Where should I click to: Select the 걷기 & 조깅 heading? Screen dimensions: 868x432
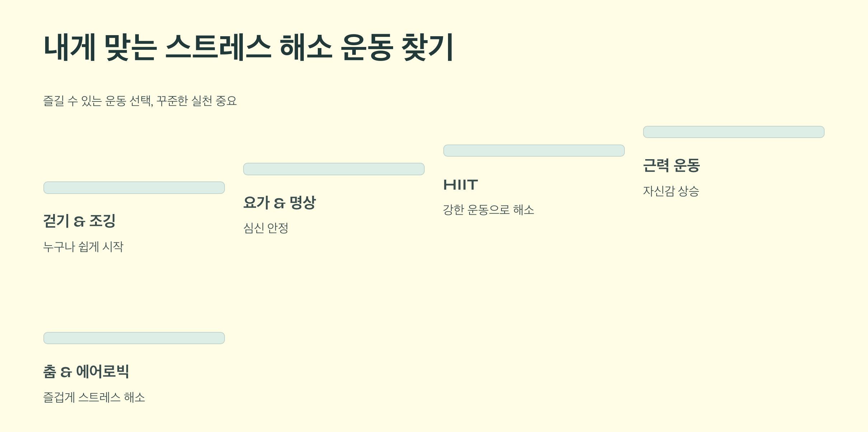[79, 221]
